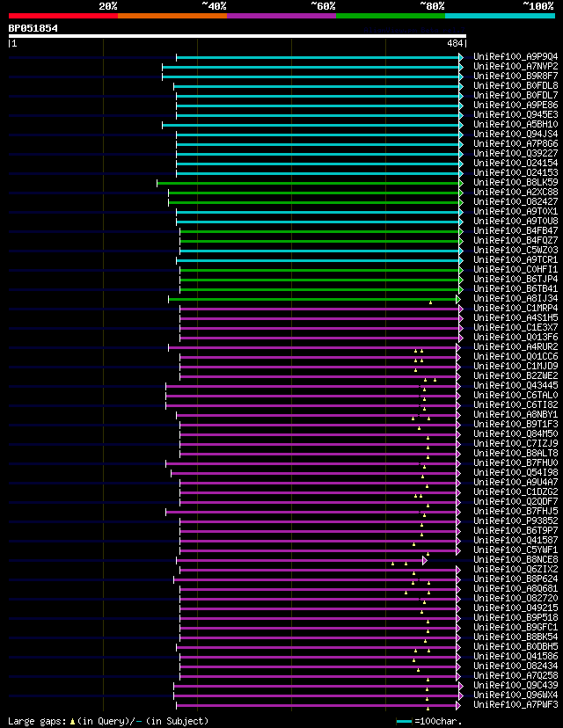This screenshot has width=563, height=728.
Task: Open hit UniRef100_P93852
Action: pyautogui.click(x=515, y=521)
